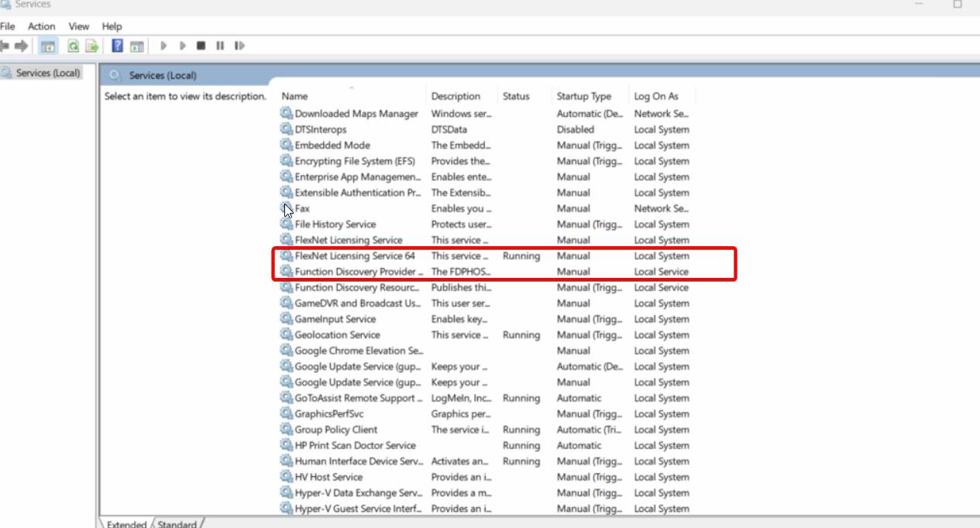Click the gear icon beside GraphicsPerfSvc
The width and height of the screenshot is (980, 528).
[287, 413]
